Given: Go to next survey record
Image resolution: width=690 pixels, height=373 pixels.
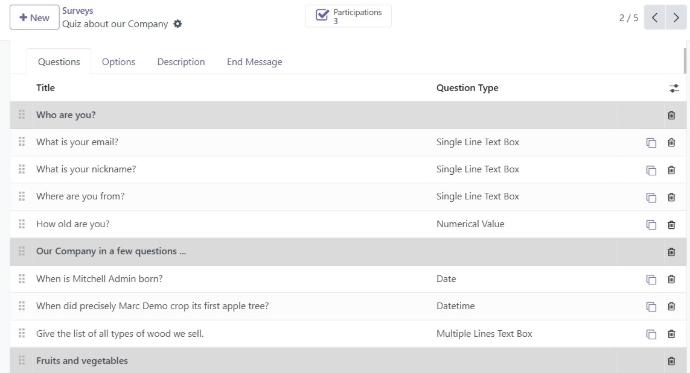Looking at the screenshot, I should pos(676,18).
